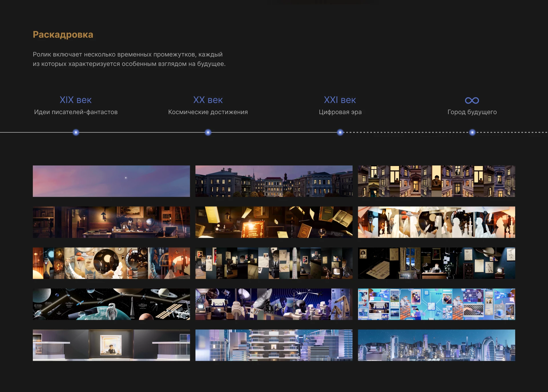This screenshot has width=548, height=392.
Task: Open the pink-purple sky storyboard frame
Action: coord(111,181)
